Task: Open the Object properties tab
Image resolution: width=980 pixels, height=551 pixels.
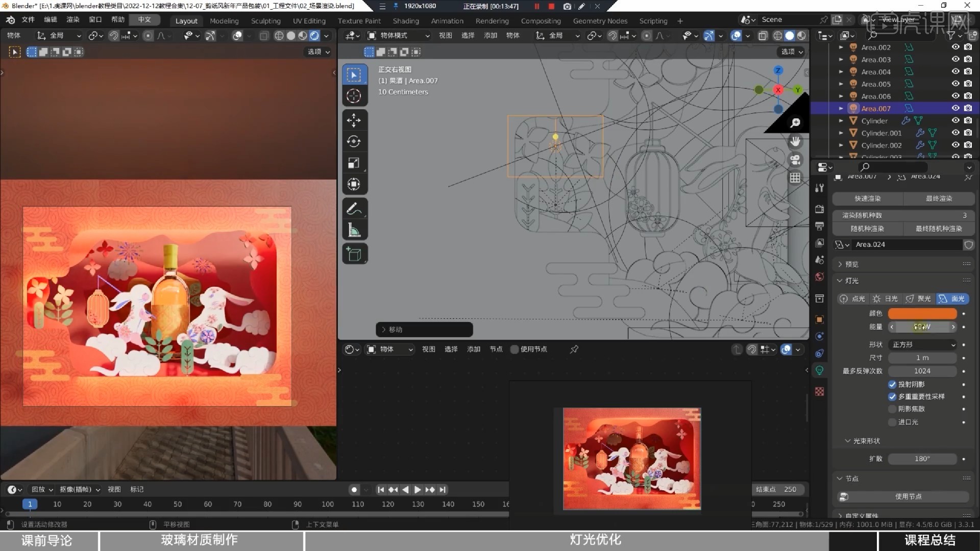Action: (x=820, y=319)
